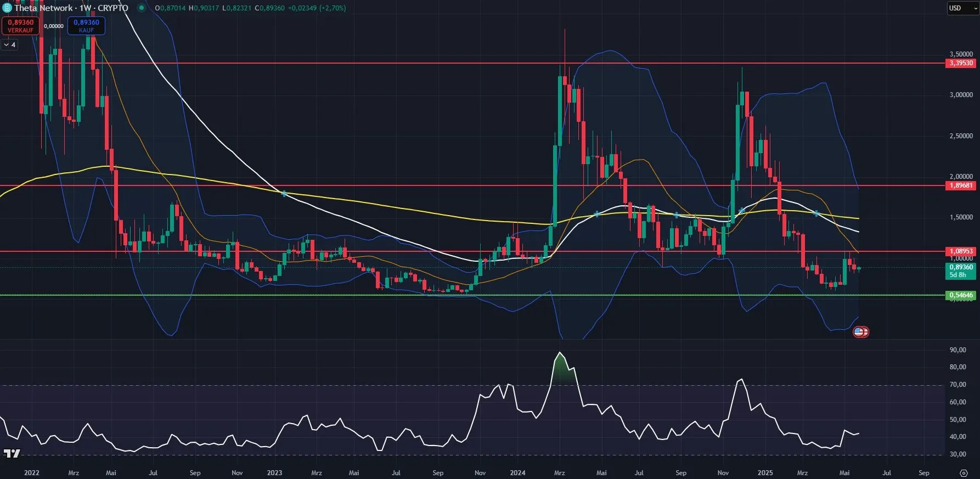Click the spread value 0,00000

pos(53,26)
